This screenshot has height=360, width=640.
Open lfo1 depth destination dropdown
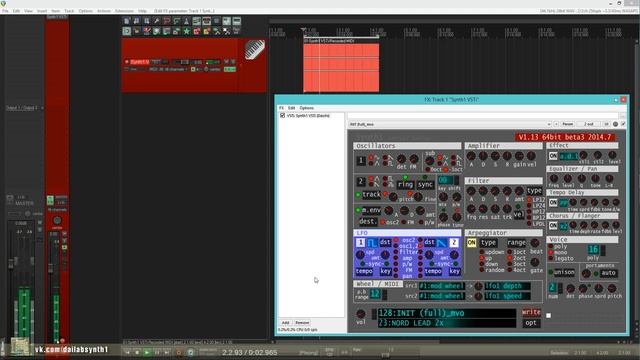[x=507, y=286]
